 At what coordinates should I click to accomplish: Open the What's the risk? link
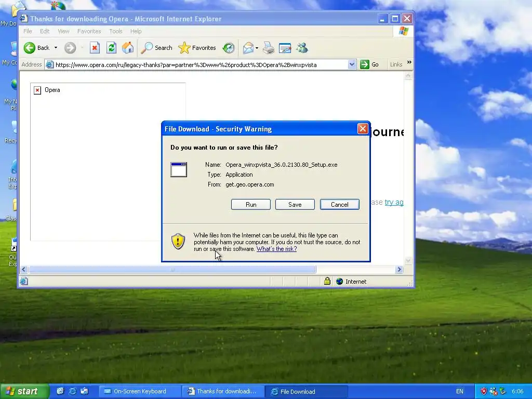[x=276, y=249]
